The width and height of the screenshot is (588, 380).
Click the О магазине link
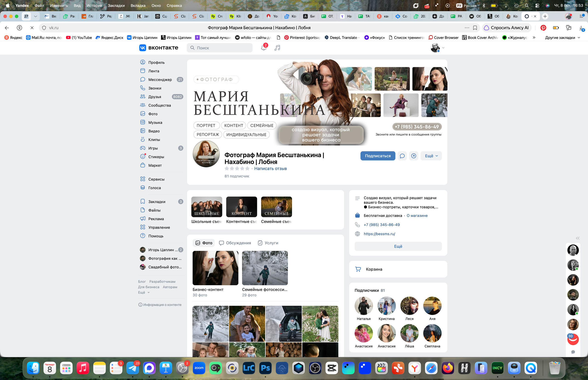[417, 216]
